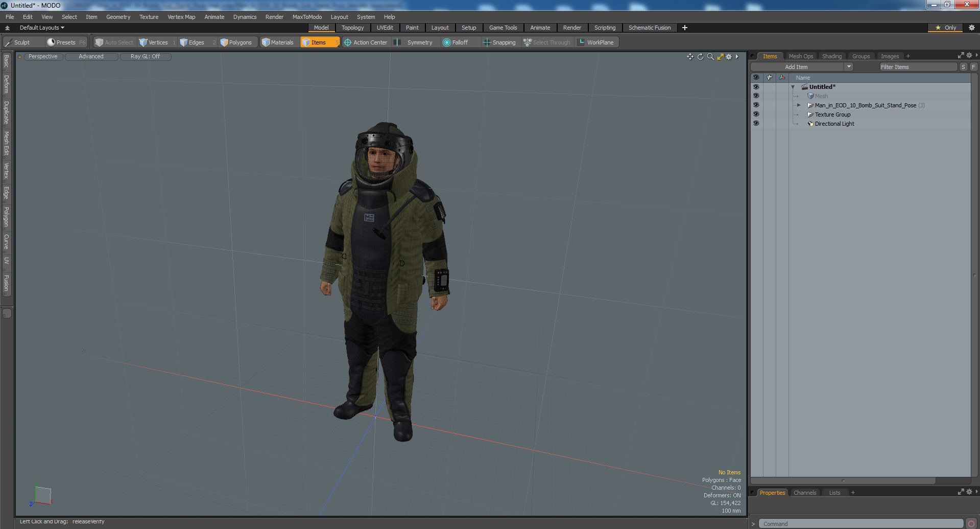The image size is (980, 529).
Task: Toggle visibility of Untitled scene
Action: tap(756, 87)
